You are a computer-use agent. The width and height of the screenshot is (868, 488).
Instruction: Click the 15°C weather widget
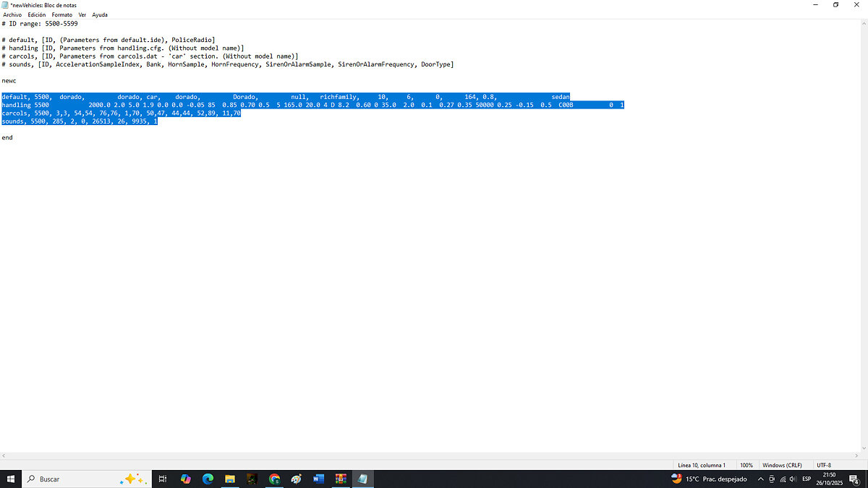[709, 479]
